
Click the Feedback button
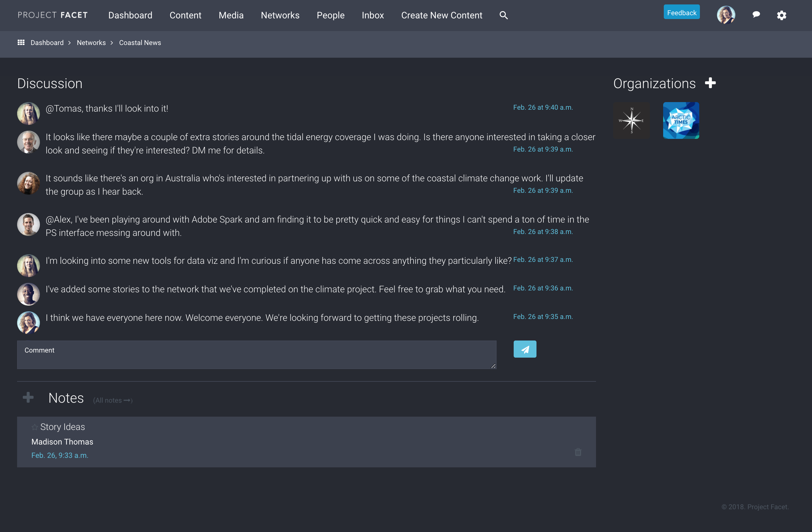pos(681,12)
